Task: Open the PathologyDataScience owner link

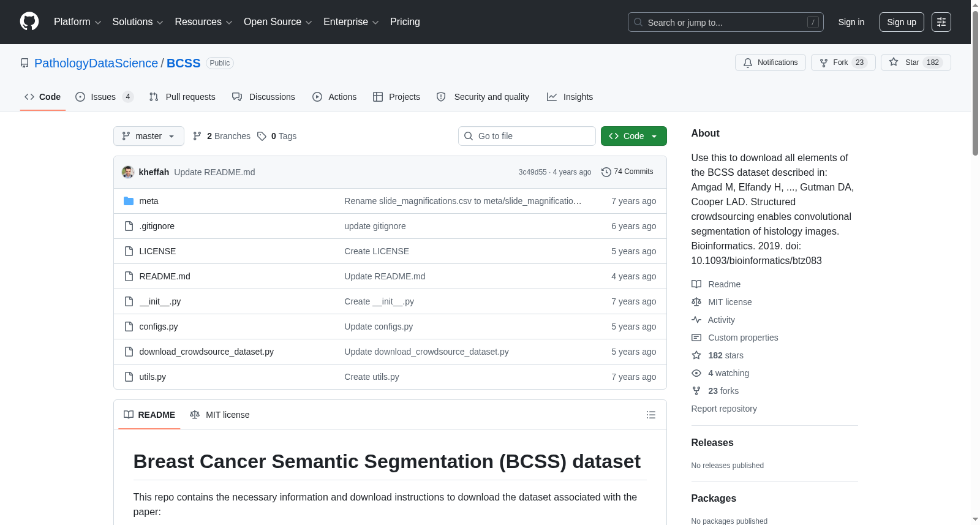Action: (96, 63)
